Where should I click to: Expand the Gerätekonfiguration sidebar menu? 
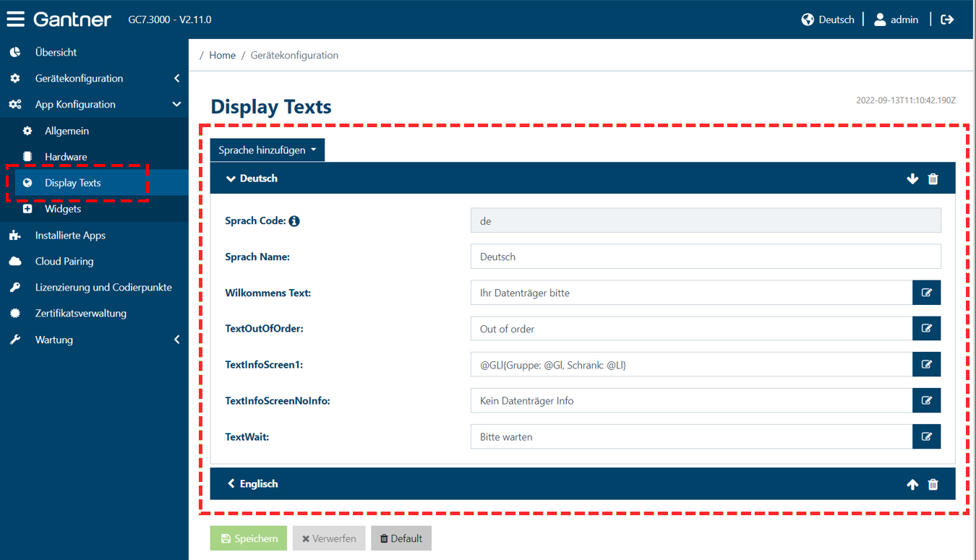(94, 78)
